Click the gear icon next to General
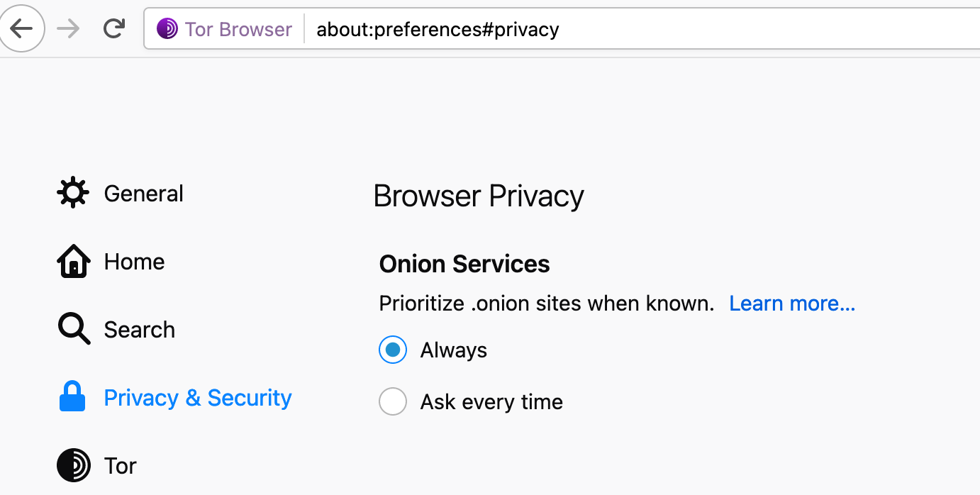Viewport: 980px width, 495px height. [x=73, y=192]
